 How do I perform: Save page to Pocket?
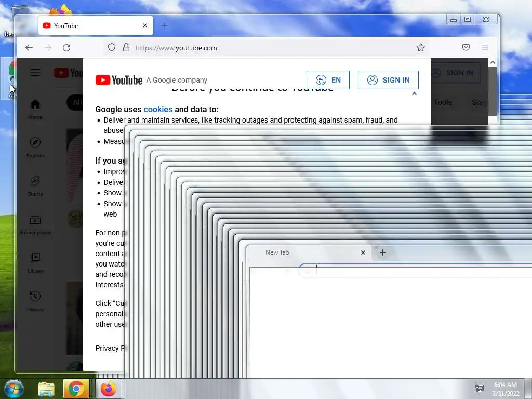click(x=466, y=47)
